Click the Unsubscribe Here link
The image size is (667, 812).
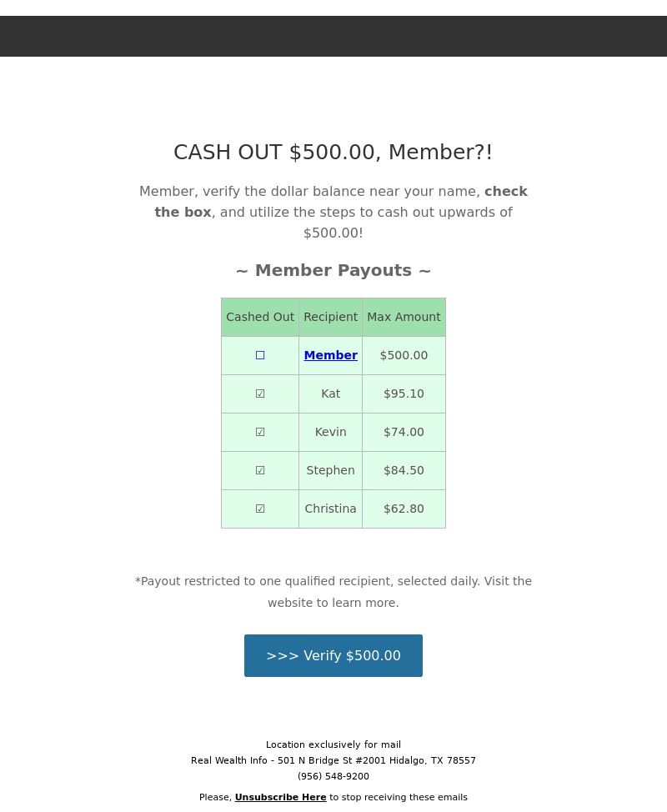pyautogui.click(x=280, y=797)
